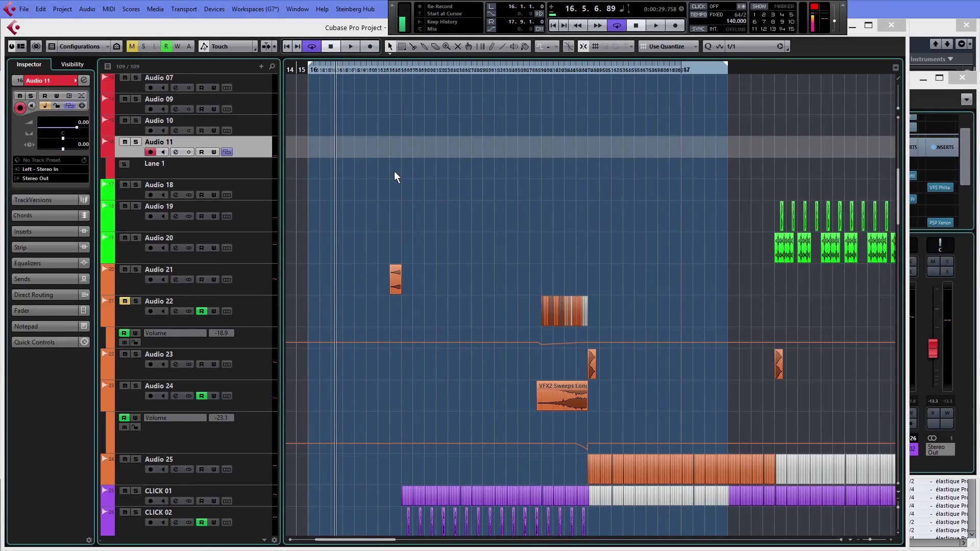Click the Scores menu item
This screenshot has width=980, height=551.
(131, 9)
